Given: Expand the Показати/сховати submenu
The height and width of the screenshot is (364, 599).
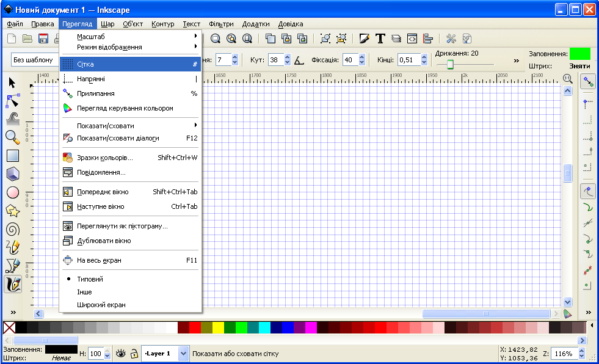Looking at the screenshot, I should 130,125.
